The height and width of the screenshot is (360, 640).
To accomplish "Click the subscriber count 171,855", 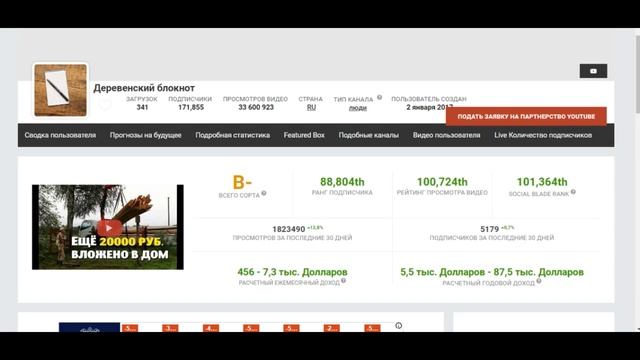I will coord(191,107).
